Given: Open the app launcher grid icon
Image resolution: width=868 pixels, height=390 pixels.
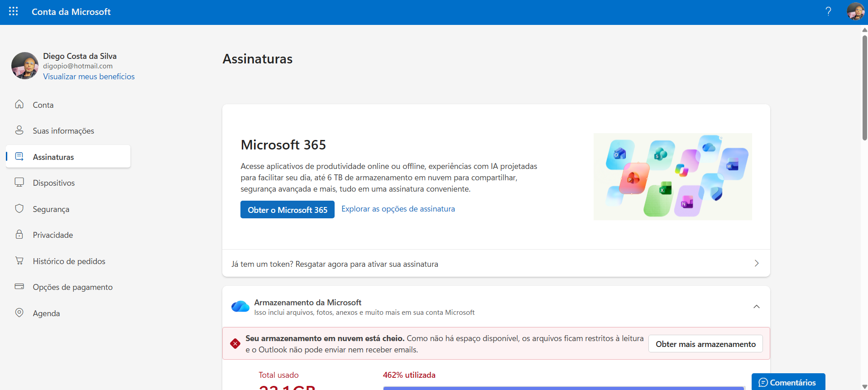Looking at the screenshot, I should click(14, 11).
